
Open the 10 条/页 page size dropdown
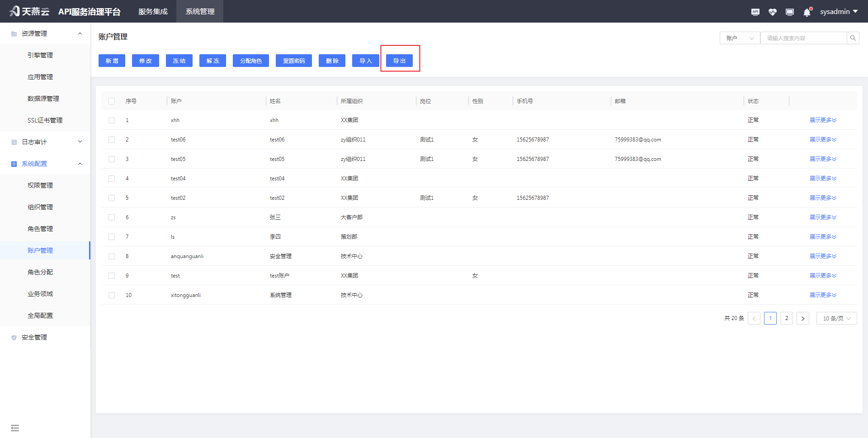point(836,318)
